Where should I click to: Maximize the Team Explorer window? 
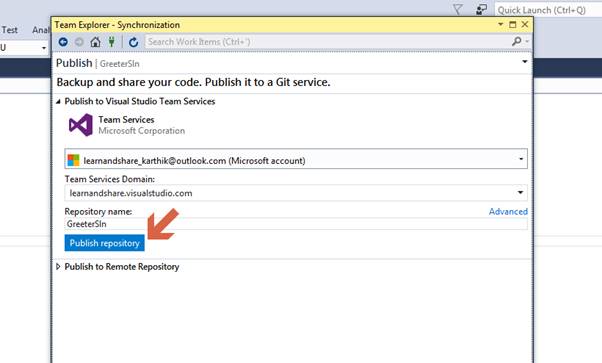513,25
